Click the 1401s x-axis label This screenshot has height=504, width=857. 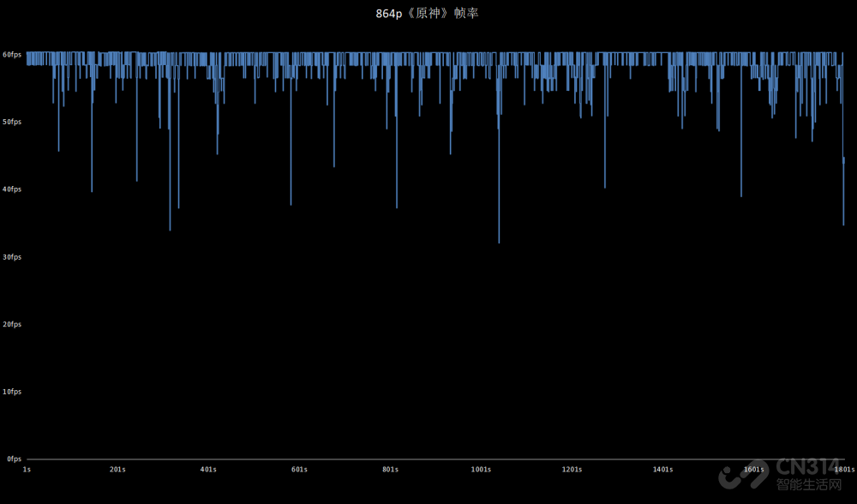[663, 470]
